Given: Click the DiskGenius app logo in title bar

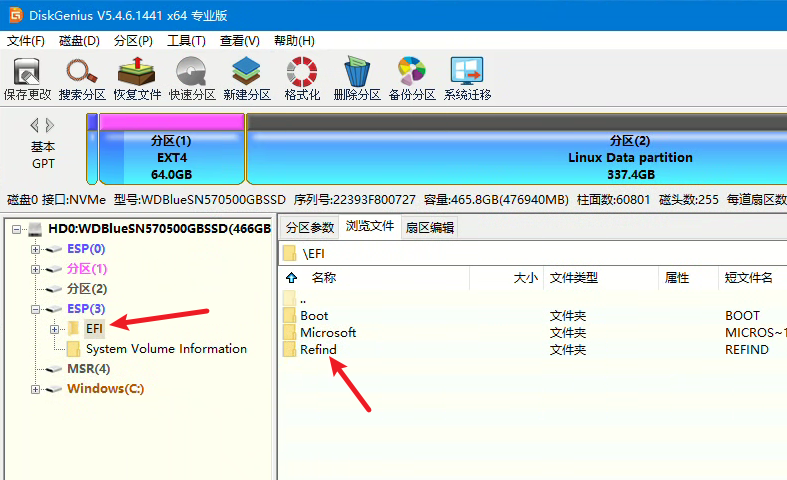Looking at the screenshot, I should tap(16, 15).
